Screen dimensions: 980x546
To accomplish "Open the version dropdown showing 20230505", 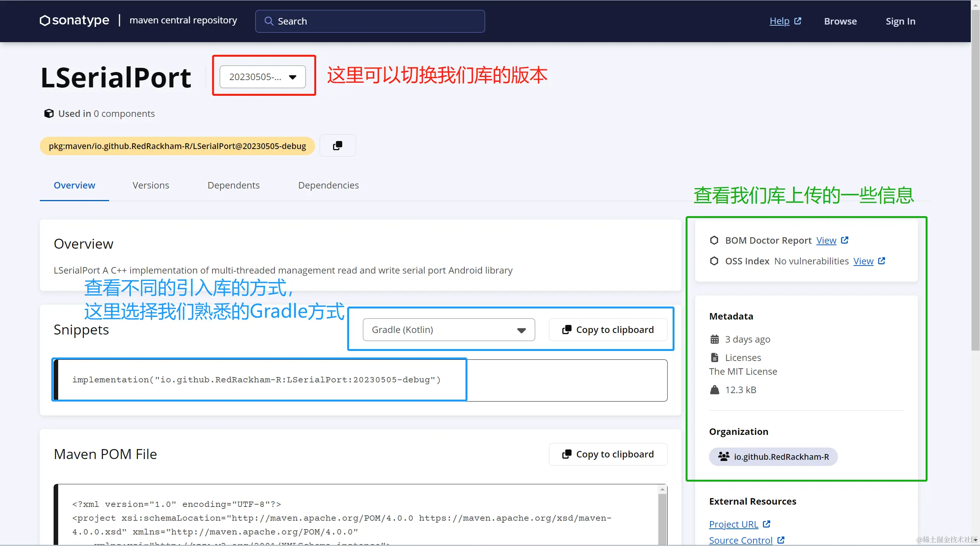I will (x=263, y=77).
